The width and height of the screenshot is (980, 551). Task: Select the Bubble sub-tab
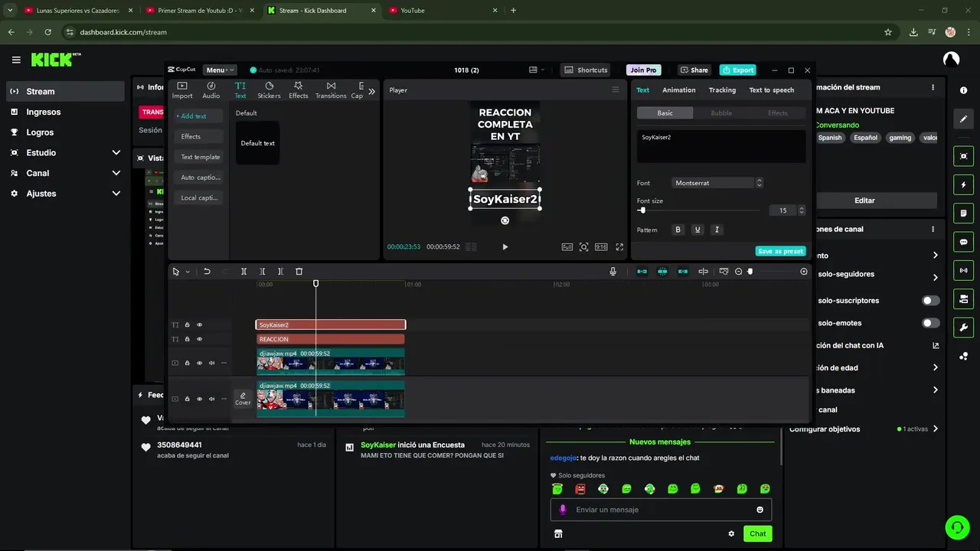pos(721,112)
